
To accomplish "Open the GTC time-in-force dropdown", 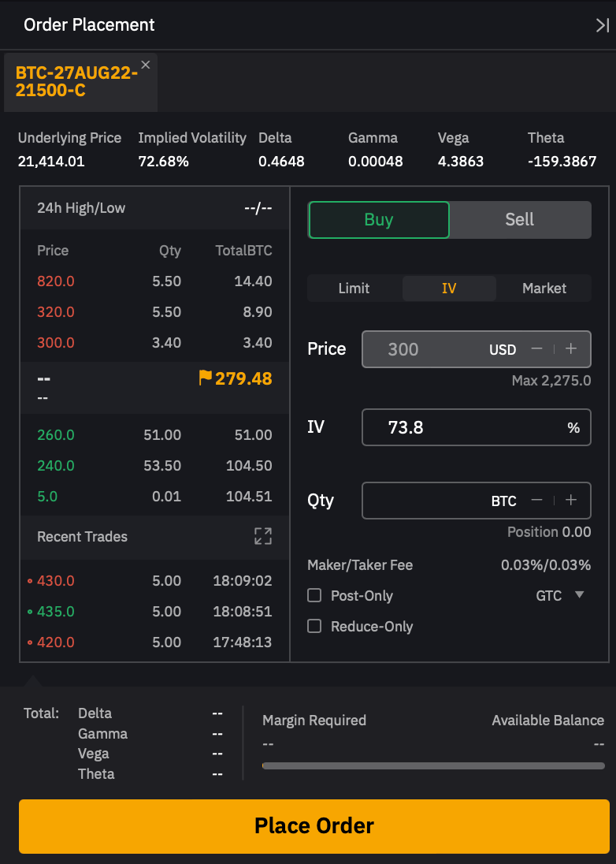I will pos(560,596).
